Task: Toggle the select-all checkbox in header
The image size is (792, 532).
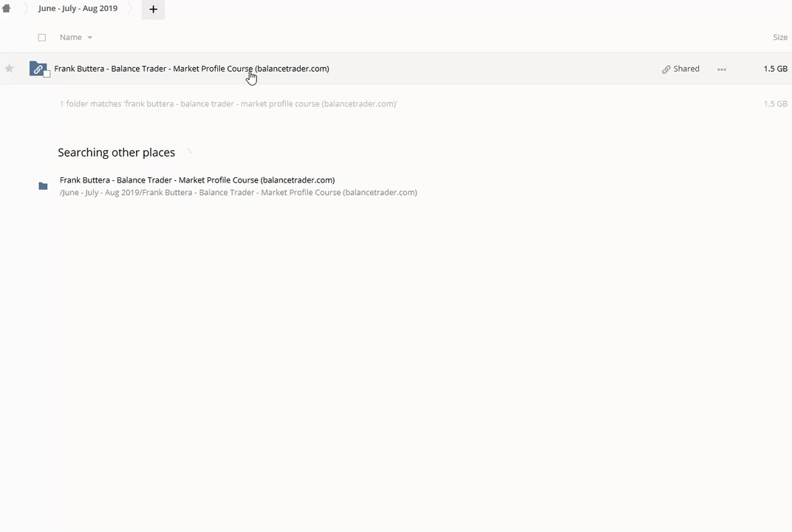Action: [42, 38]
